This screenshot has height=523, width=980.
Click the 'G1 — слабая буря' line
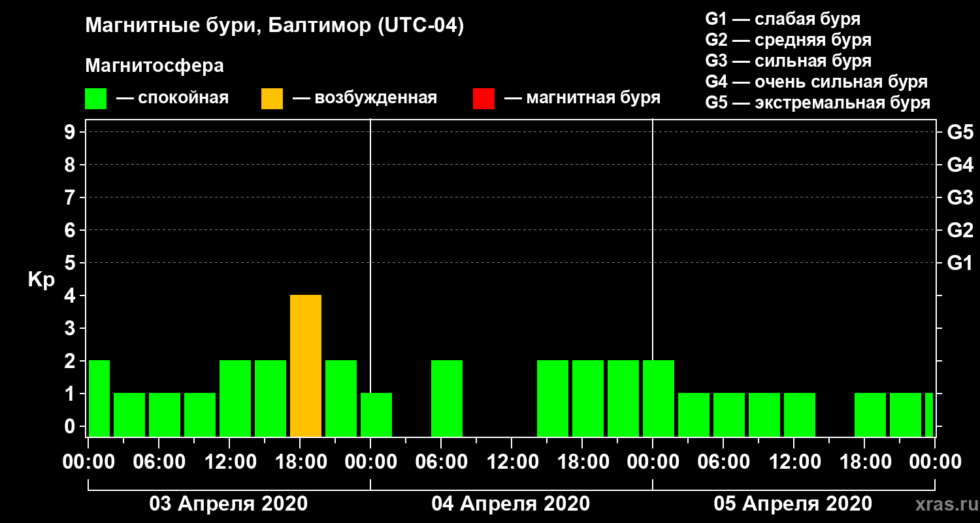click(783, 19)
